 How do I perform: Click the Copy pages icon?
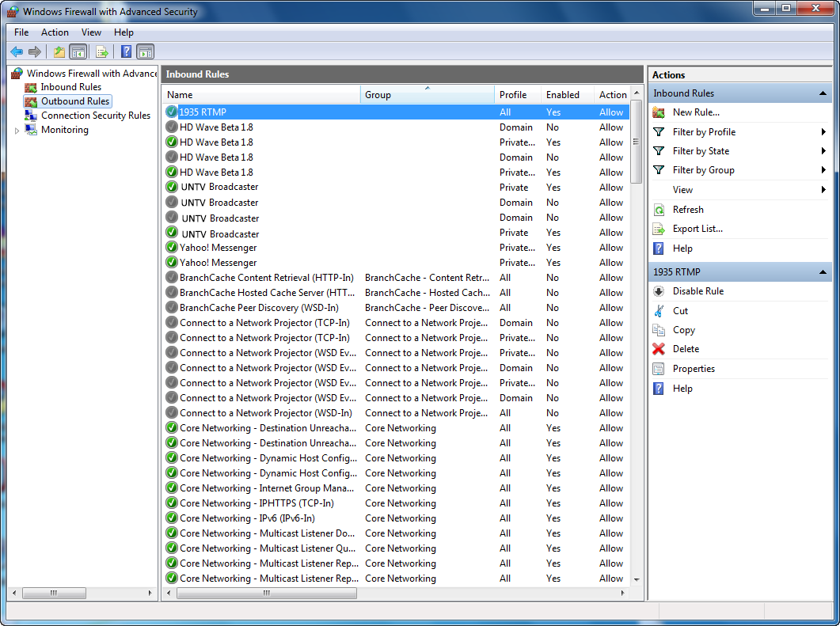[x=659, y=330]
